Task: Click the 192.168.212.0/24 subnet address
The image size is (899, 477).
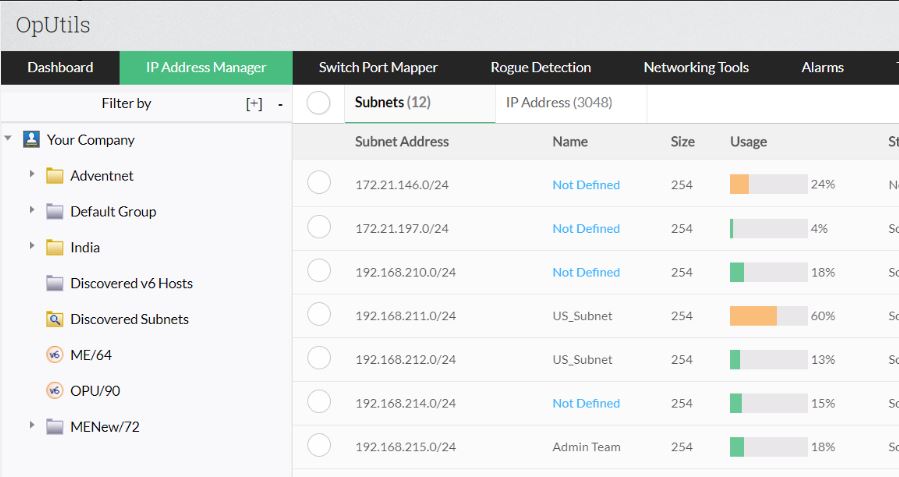Action: pyautogui.click(x=405, y=359)
